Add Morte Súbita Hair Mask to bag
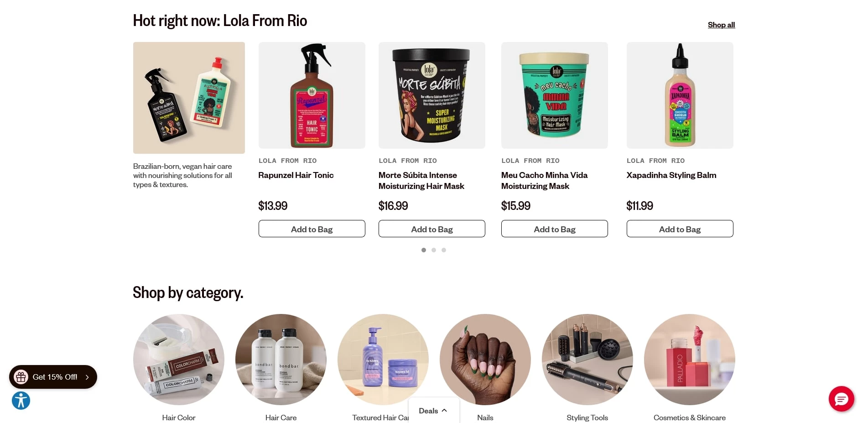Screen dimensions: 868x423 432,229
